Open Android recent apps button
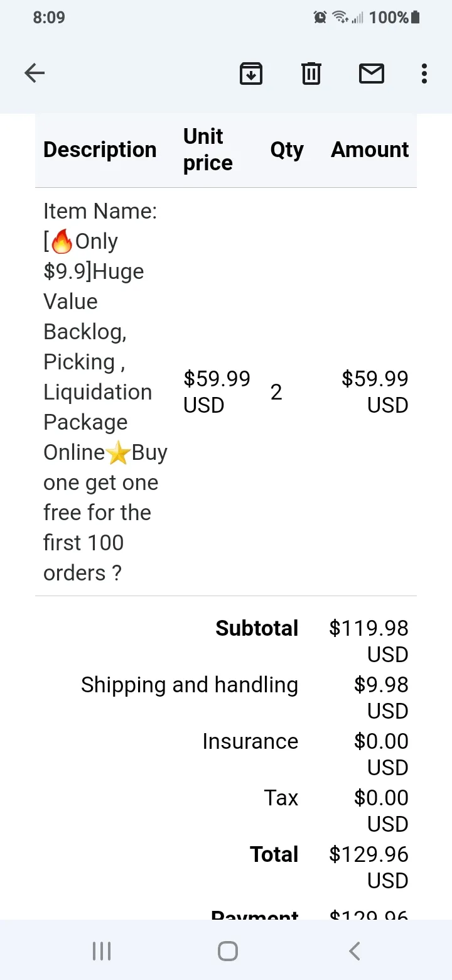 click(102, 951)
